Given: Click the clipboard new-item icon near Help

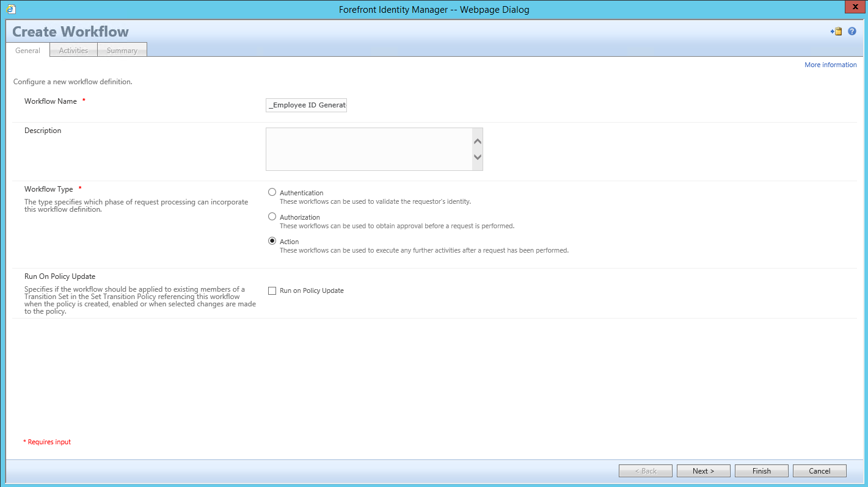Looking at the screenshot, I should pos(836,31).
